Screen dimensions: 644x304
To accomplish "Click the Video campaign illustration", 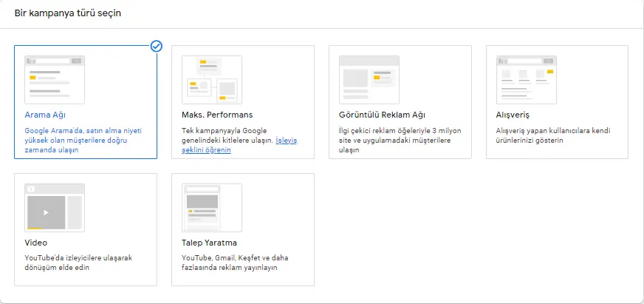I will click(55, 208).
